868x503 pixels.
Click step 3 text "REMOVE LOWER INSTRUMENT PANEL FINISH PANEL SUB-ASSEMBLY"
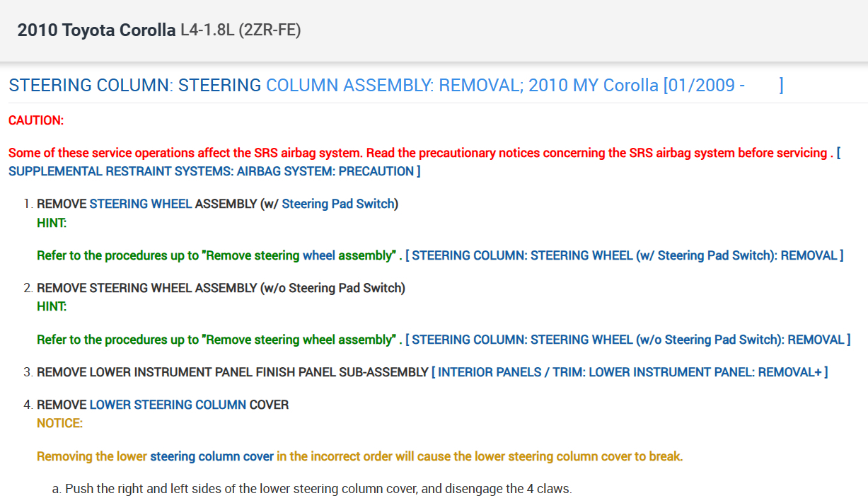[232, 372]
